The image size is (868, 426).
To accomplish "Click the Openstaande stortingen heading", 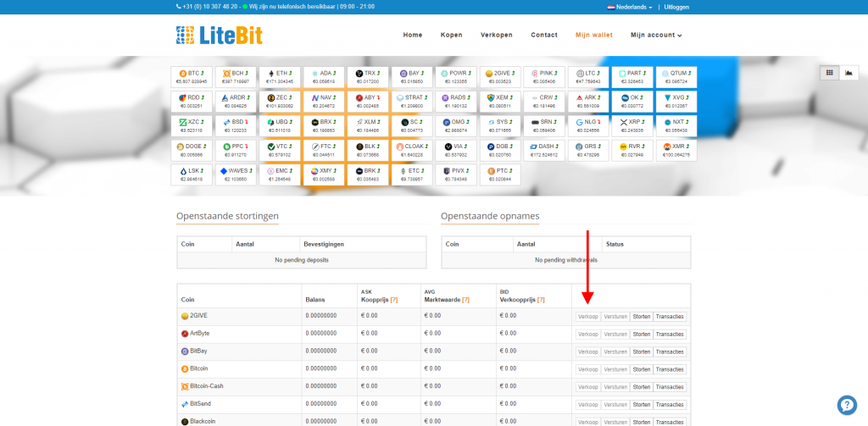I will click(227, 216).
